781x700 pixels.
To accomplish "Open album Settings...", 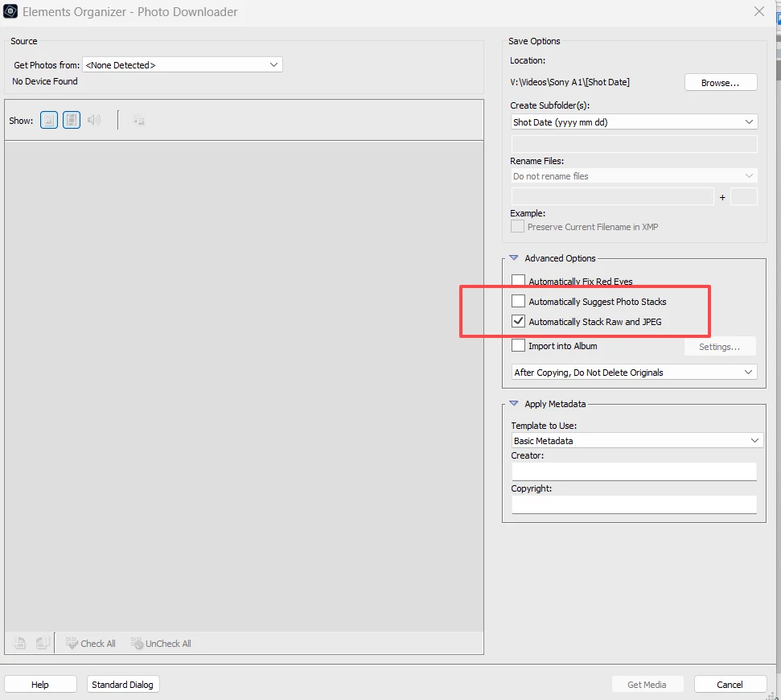I will coord(720,347).
